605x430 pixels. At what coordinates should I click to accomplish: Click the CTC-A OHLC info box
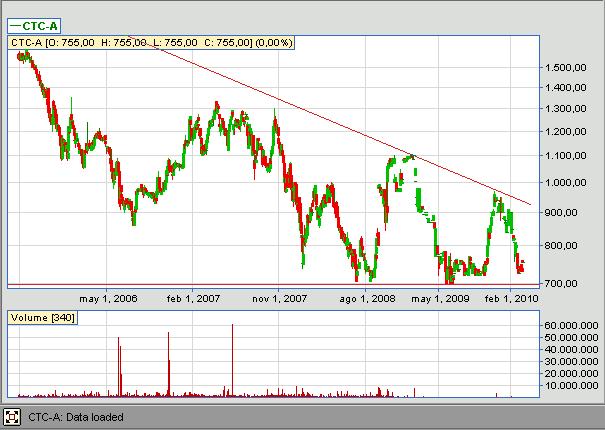pos(151,42)
